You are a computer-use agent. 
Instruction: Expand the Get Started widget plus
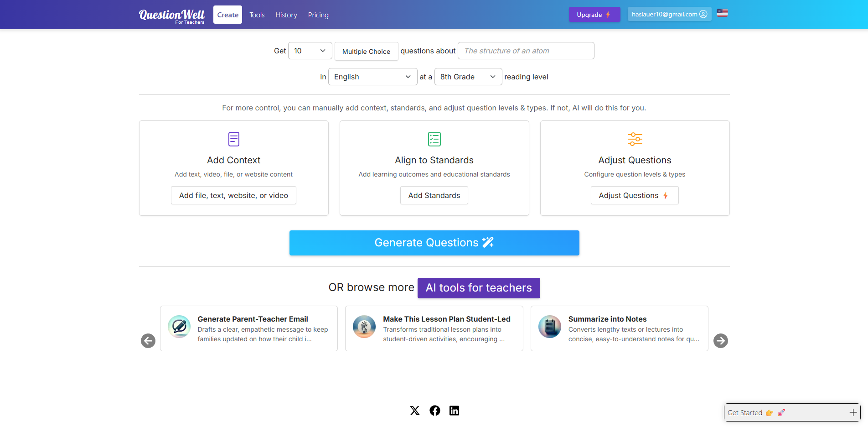coord(853,412)
